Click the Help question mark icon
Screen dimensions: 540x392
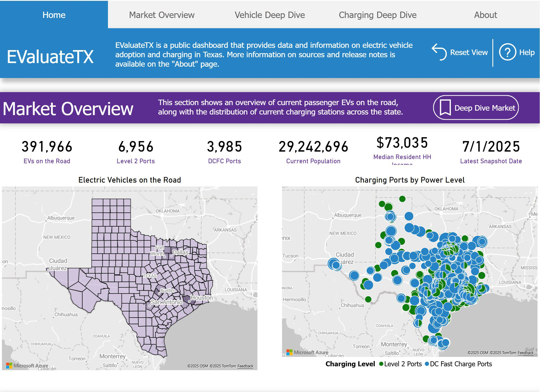(507, 52)
